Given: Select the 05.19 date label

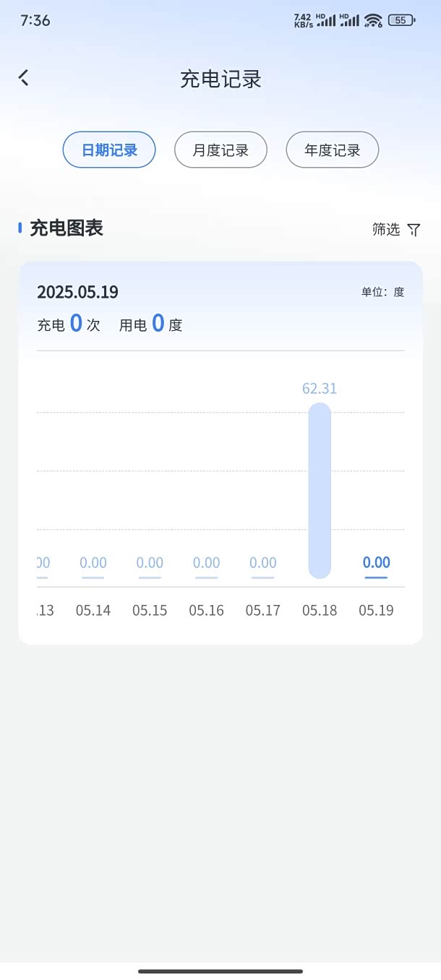Looking at the screenshot, I should click(x=376, y=611).
